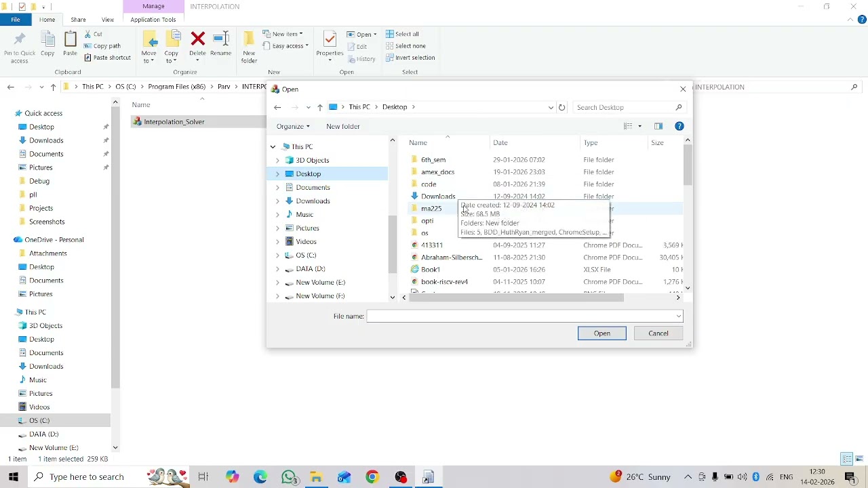Open view options dropdown arrow in dialog

(639, 126)
